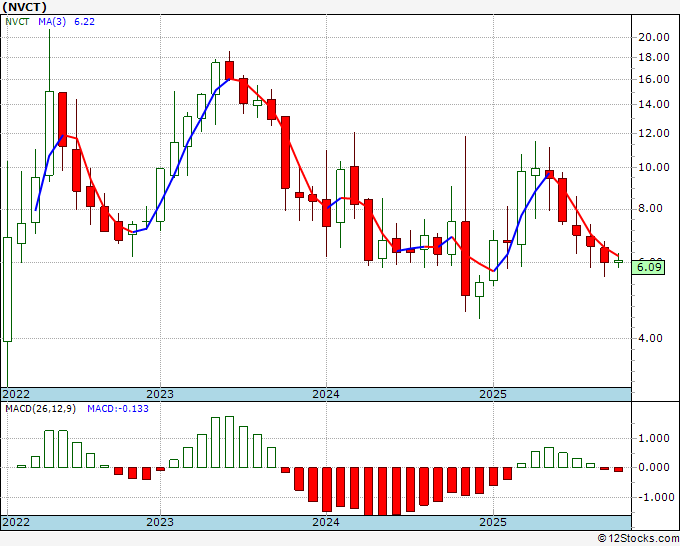Select 2022 on the MACD panel timeline
The image size is (680, 546).
[18, 522]
